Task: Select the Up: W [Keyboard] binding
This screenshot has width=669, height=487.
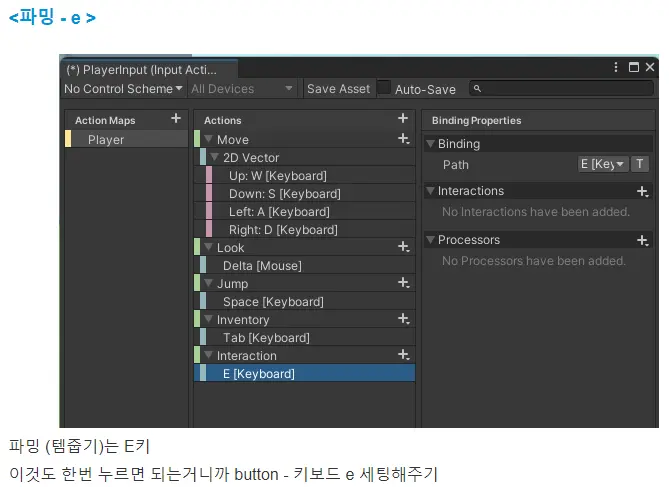Action: pos(305,175)
